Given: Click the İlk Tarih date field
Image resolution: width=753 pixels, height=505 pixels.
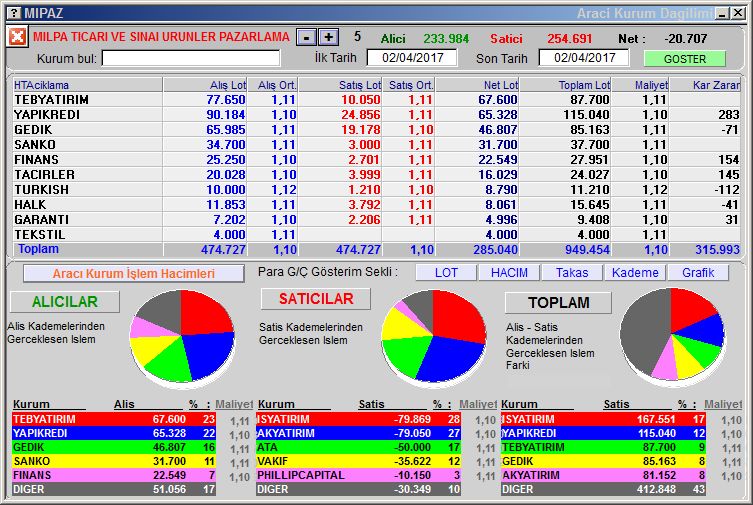Looking at the screenshot, I should 412,58.
